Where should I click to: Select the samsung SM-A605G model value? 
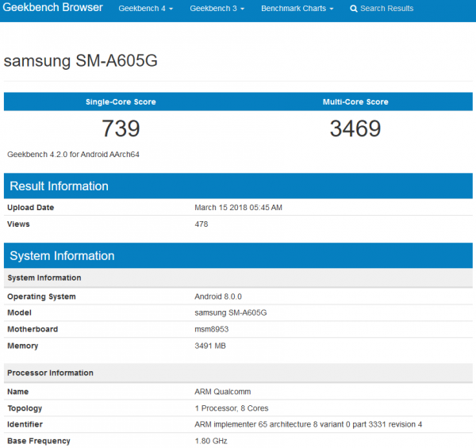[x=231, y=312]
